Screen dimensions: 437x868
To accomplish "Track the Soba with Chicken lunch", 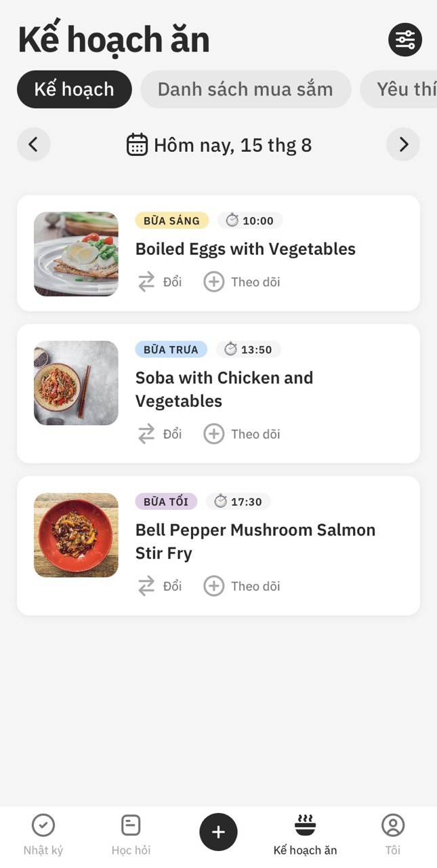I will coord(242,434).
